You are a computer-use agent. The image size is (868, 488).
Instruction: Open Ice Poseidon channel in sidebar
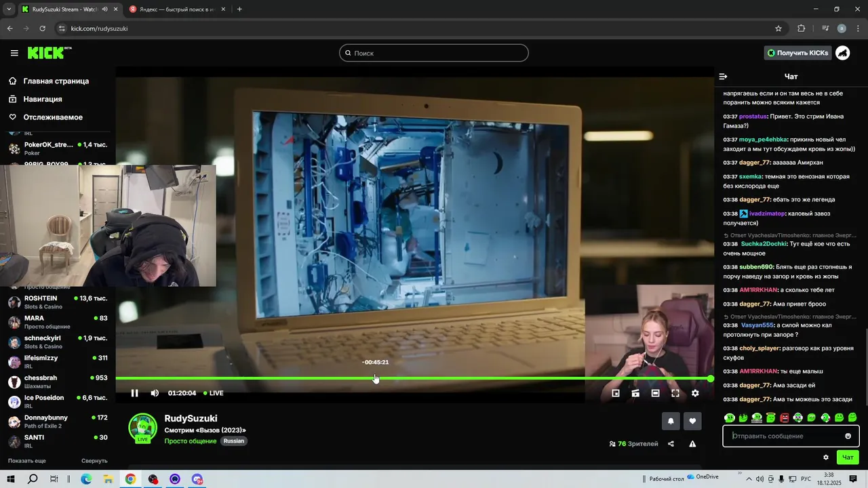(58, 401)
